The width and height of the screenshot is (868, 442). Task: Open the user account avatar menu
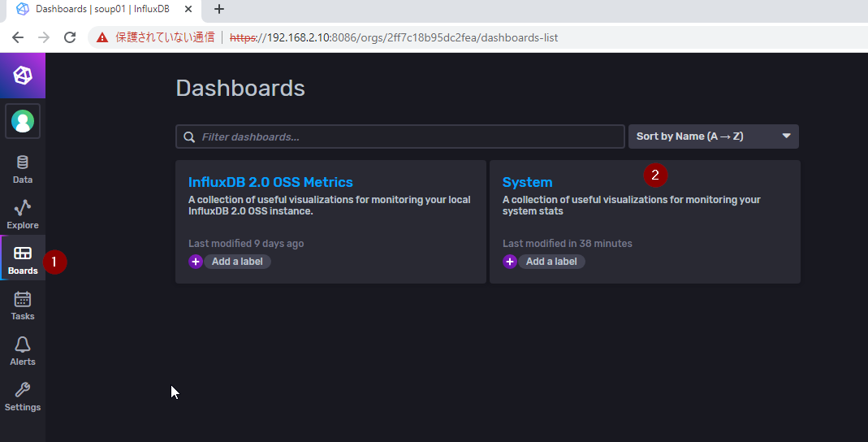tap(23, 121)
